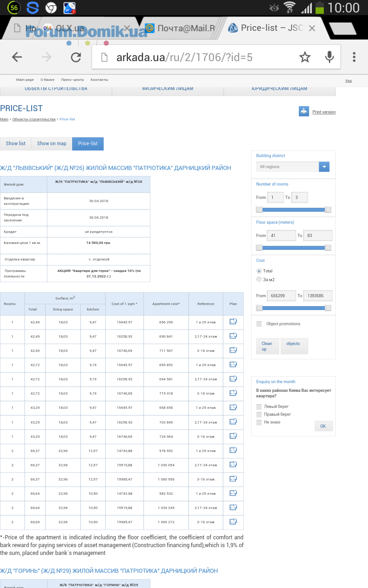This screenshot has height=588, width=368.
Task: Open the Пресс-центр link
Action: coord(72,80)
